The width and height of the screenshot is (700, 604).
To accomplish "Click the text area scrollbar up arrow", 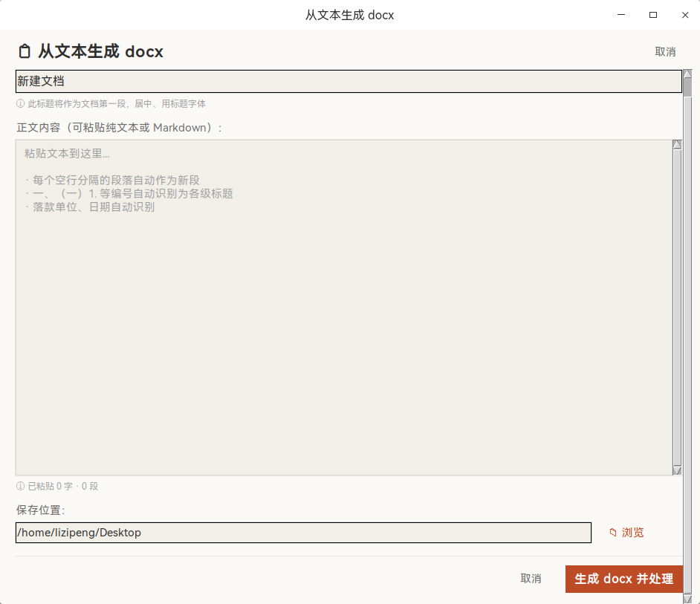I will coord(677,144).
